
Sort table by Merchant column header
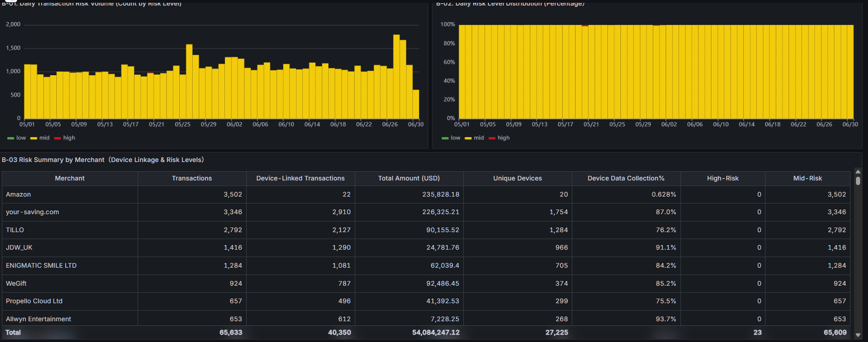70,179
